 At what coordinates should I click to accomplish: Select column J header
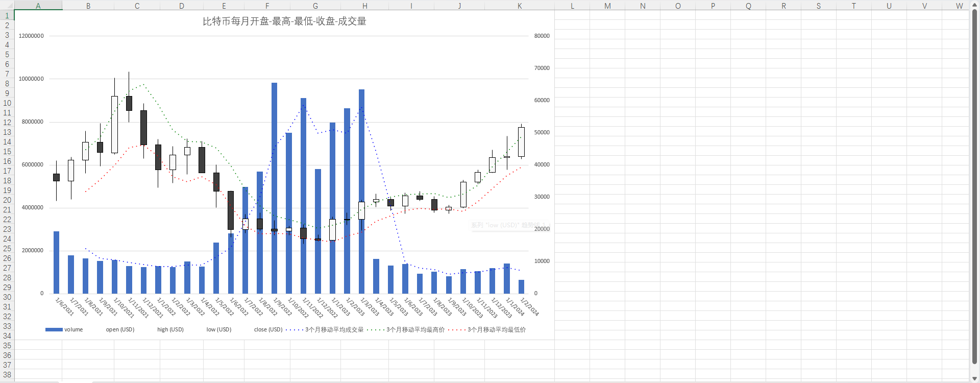tap(459, 6)
